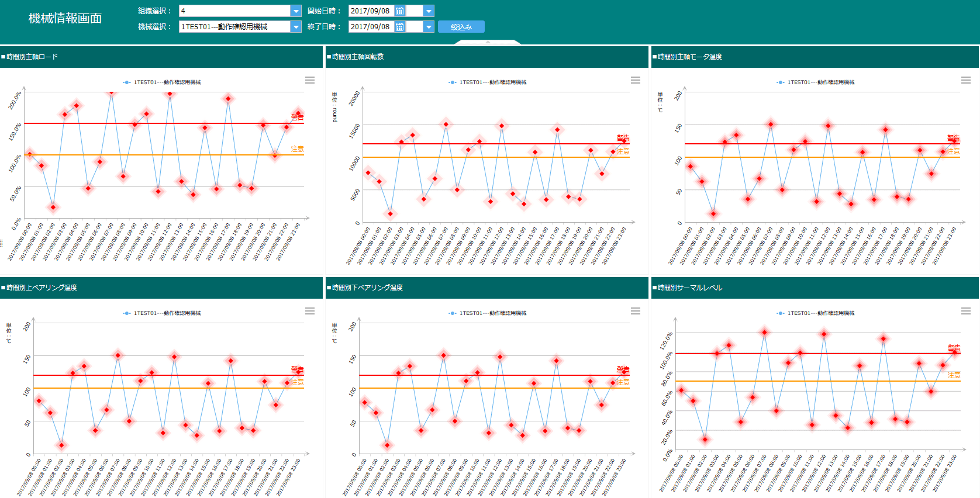980x498 pixels.
Task: Select the 時間別上ベアリング温度 panel header
Action: (x=162, y=288)
